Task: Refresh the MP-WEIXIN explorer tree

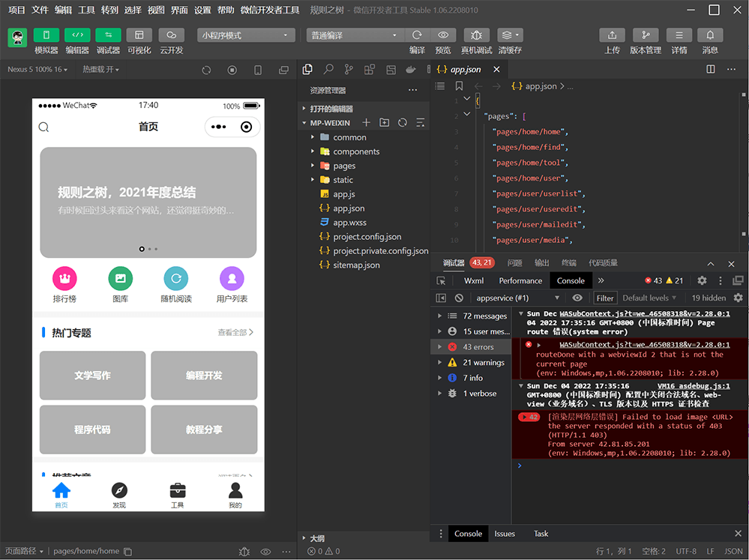Action: pyautogui.click(x=403, y=122)
